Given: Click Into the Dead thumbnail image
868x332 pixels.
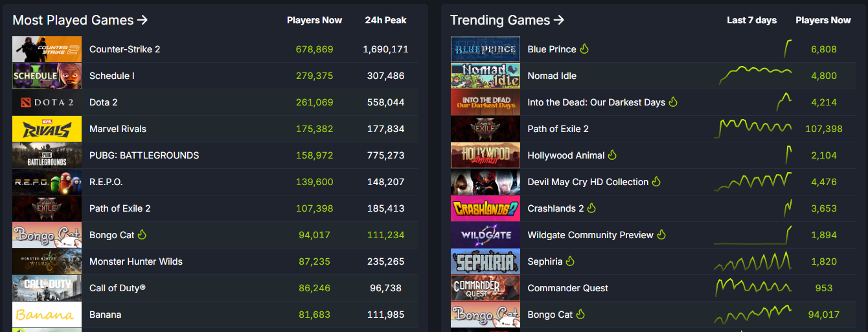Looking at the screenshot, I should 485,102.
